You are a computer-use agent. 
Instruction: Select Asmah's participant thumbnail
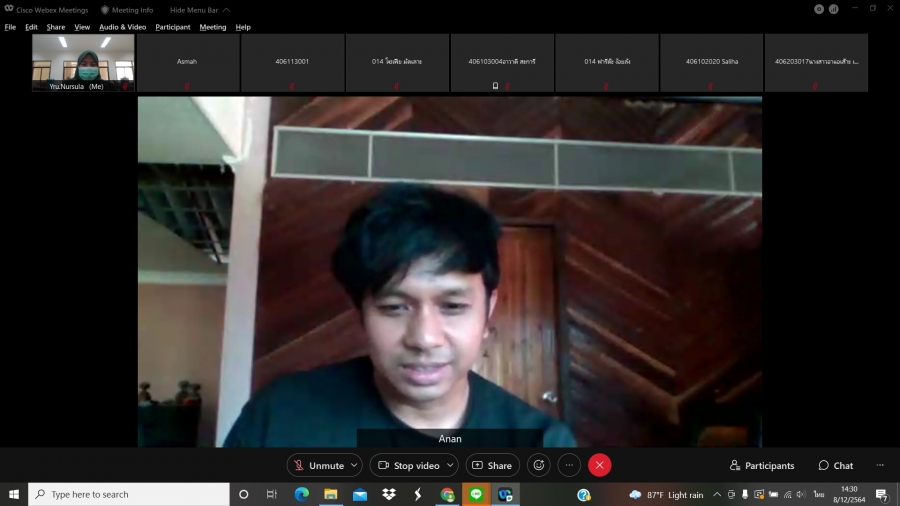187,63
